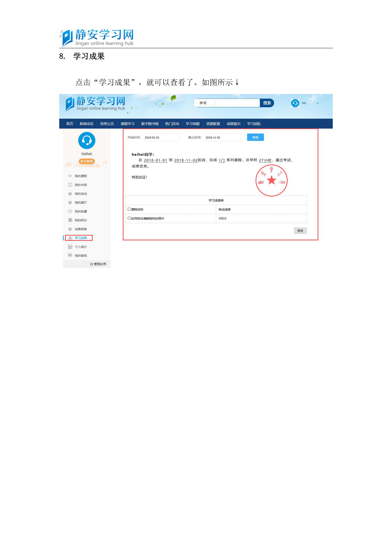Click the newspaper icon beside 我的报纸
The image size is (392, 554).
(70, 255)
